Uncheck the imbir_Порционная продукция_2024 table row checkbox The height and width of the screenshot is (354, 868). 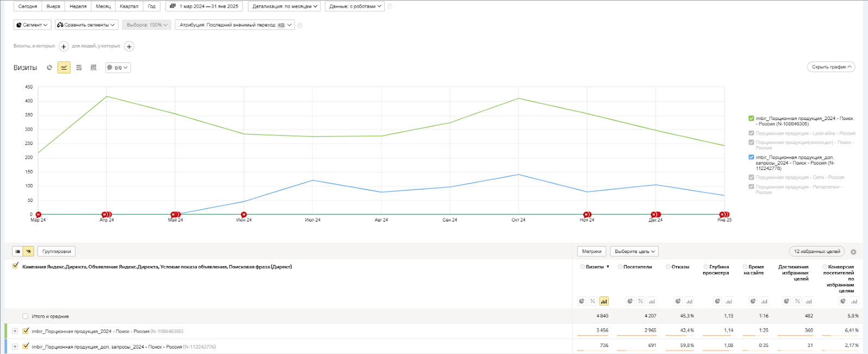[25, 331]
